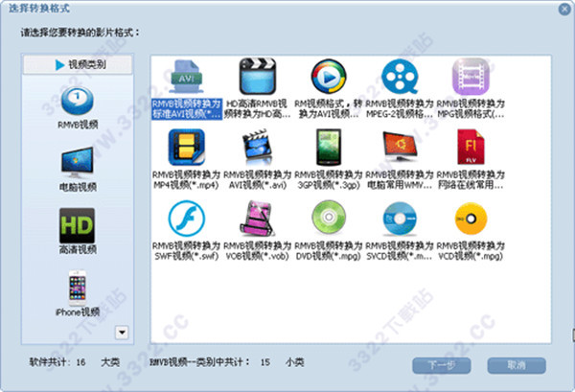Click the MP4视频(*.mp4) label text
Viewport: 575px width, 392px height.
[x=186, y=185]
